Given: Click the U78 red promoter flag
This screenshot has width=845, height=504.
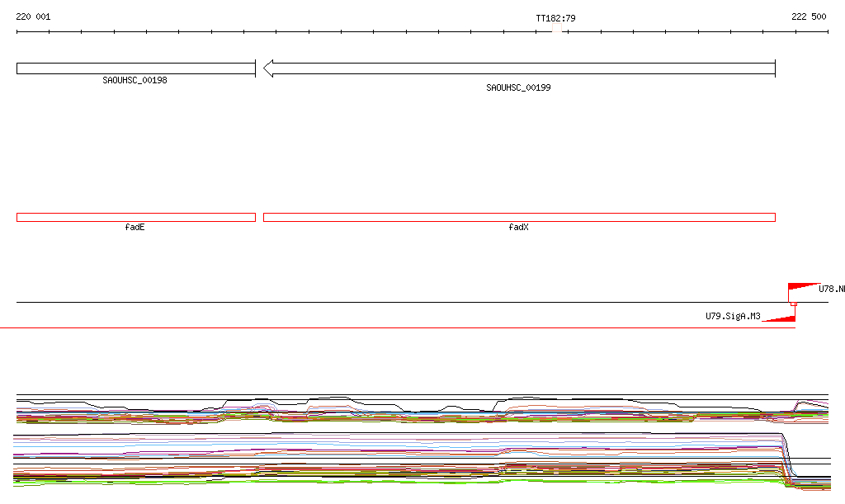Looking at the screenshot, I should pos(804,287).
